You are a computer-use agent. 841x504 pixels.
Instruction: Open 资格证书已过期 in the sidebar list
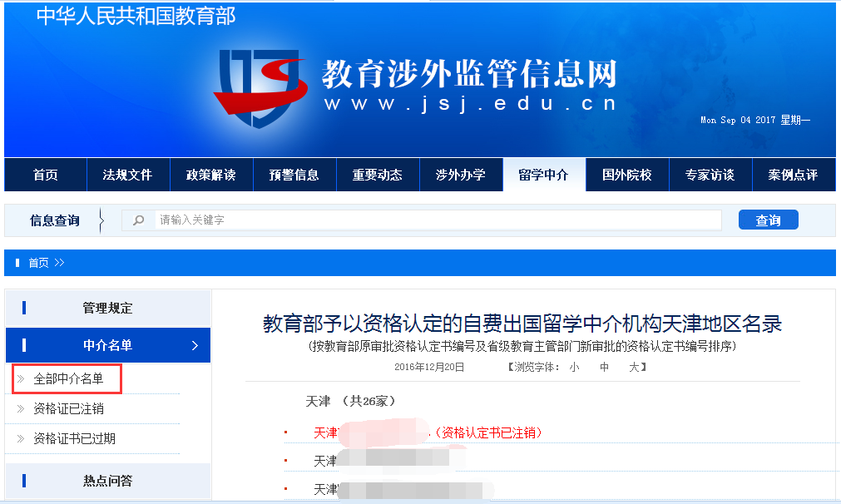pos(74,438)
